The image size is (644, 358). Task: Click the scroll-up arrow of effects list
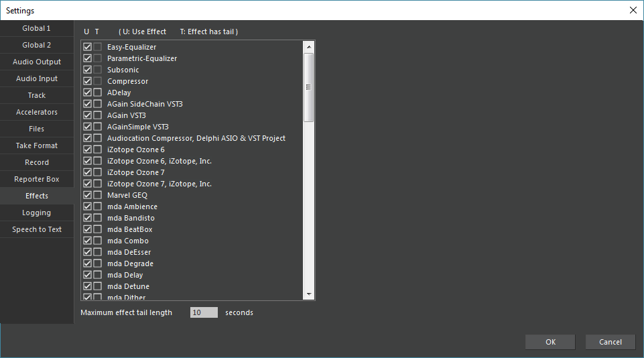click(309, 47)
